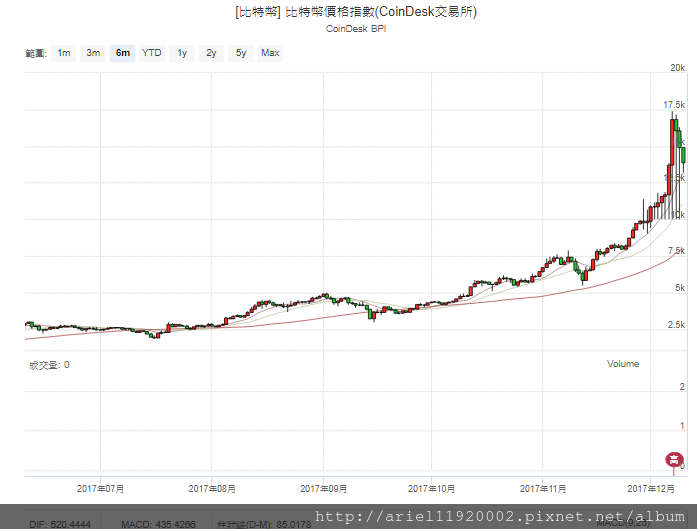This screenshot has height=529, width=697.
Task: Click the 5k price axis label
Action: (680, 288)
